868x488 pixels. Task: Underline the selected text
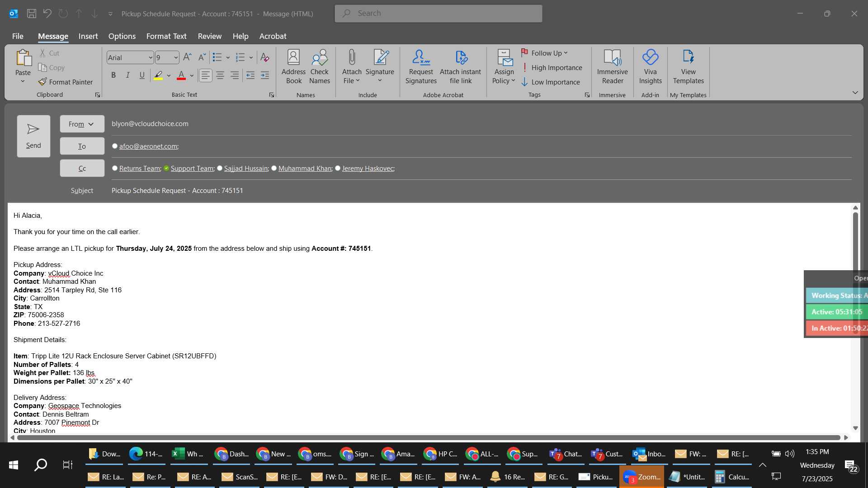click(142, 75)
